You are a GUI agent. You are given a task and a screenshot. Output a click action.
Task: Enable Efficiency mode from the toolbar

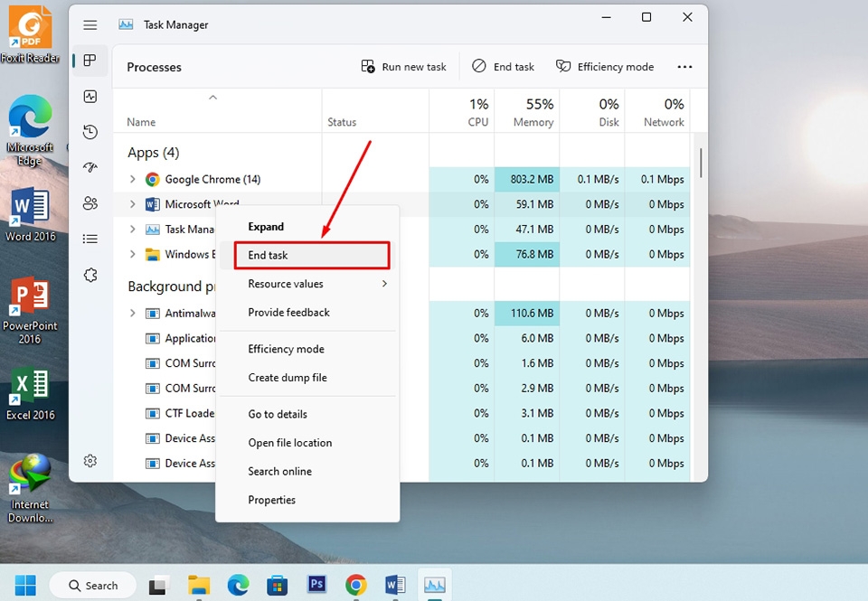[605, 66]
